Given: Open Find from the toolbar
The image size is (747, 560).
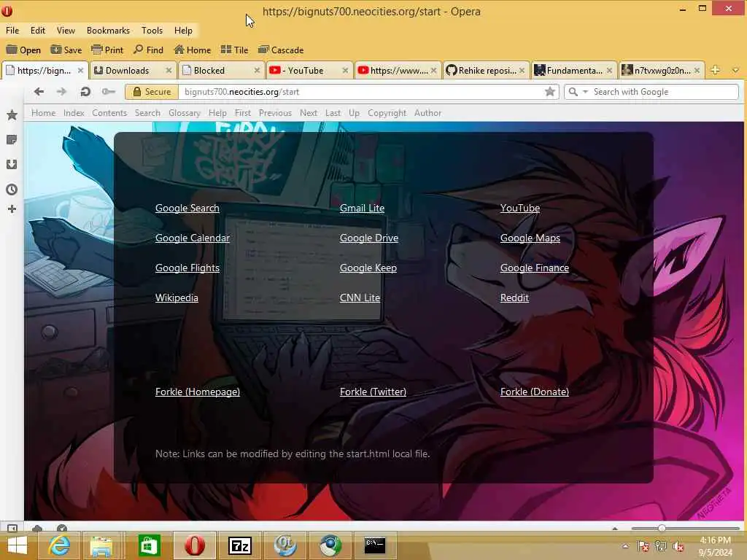Looking at the screenshot, I should 148,50.
